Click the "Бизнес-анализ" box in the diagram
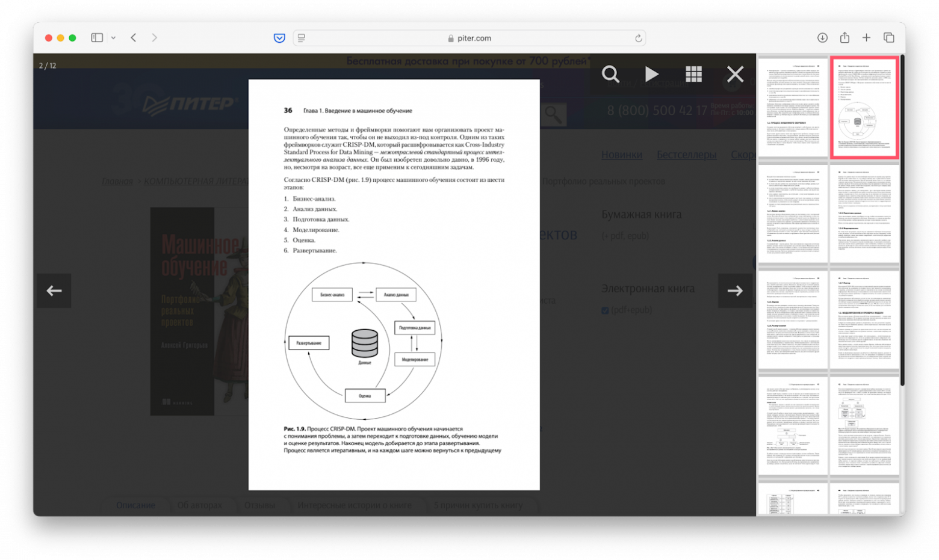Viewport: 939px width, 560px height. [x=332, y=295]
